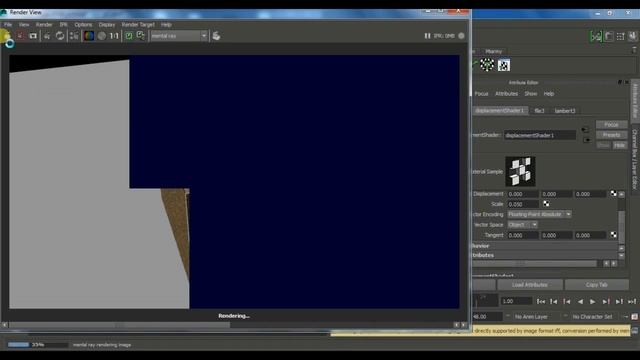Click the Scale value field 0.050

(x=523, y=204)
